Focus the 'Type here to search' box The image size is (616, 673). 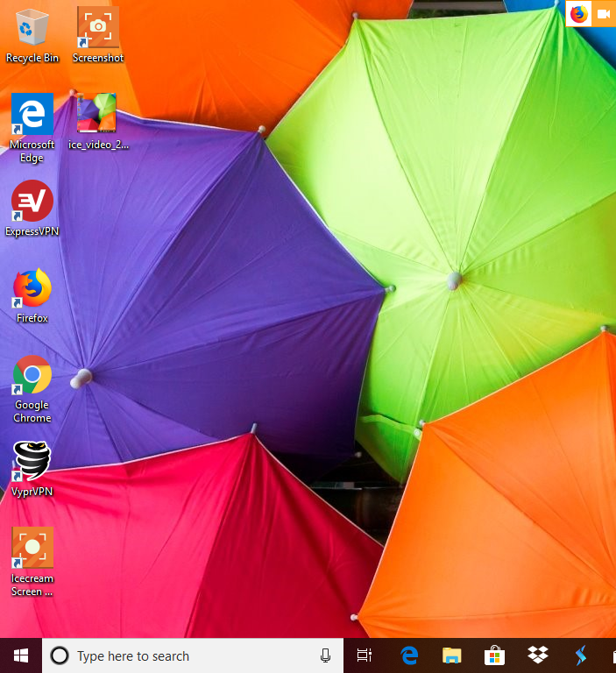(193, 655)
